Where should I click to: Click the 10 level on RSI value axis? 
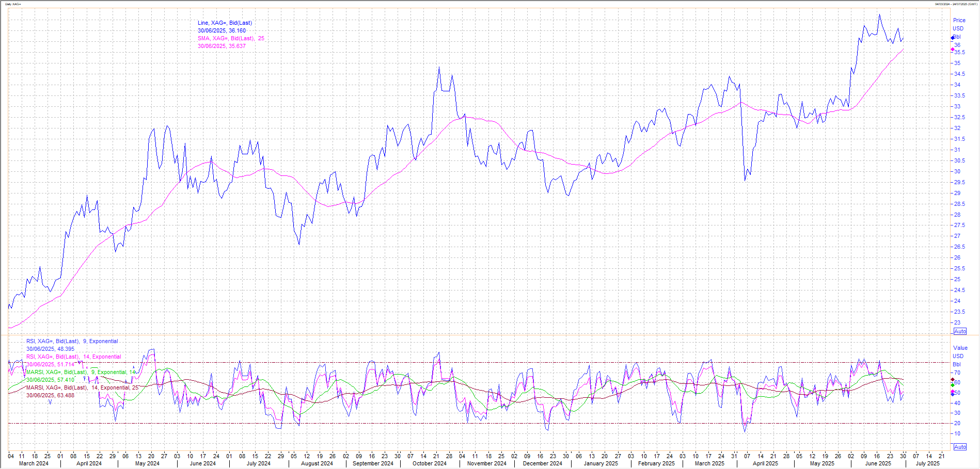point(957,433)
